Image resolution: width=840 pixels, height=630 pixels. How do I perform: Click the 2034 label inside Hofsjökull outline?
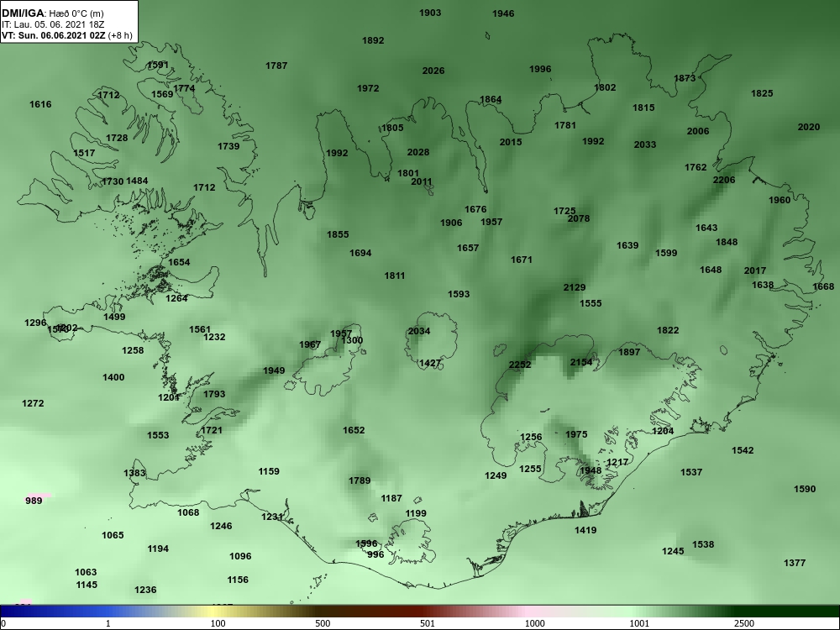click(x=419, y=331)
